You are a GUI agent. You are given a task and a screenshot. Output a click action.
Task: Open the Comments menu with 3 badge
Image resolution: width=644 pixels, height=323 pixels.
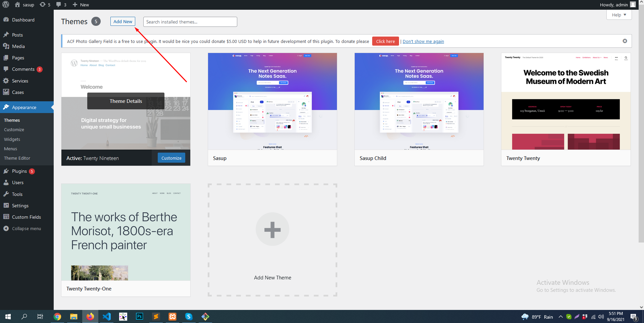point(27,69)
